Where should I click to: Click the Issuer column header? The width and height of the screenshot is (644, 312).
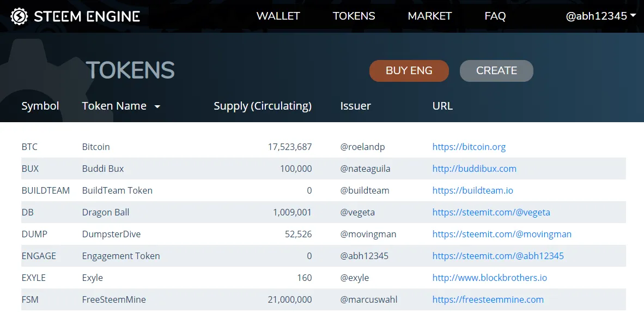(x=355, y=106)
